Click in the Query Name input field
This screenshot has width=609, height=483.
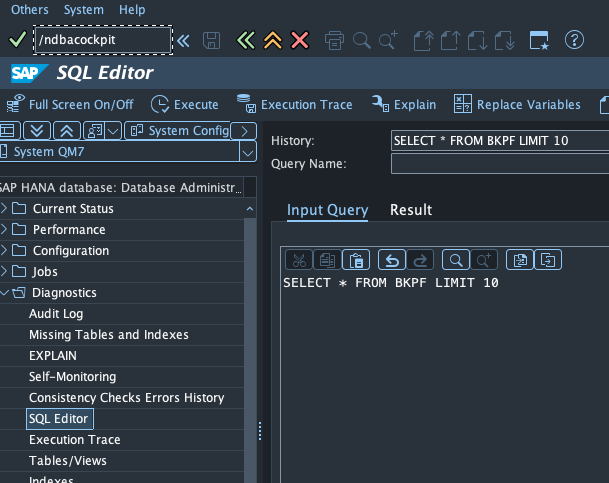(500, 163)
